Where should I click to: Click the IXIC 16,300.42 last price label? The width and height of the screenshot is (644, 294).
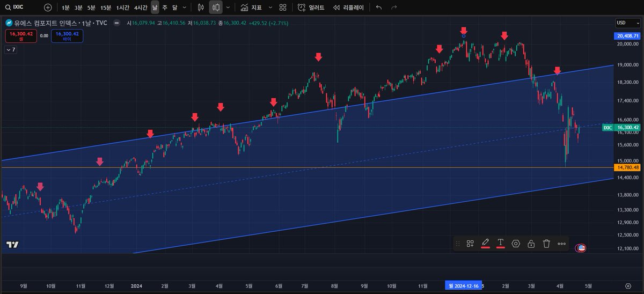pos(620,128)
